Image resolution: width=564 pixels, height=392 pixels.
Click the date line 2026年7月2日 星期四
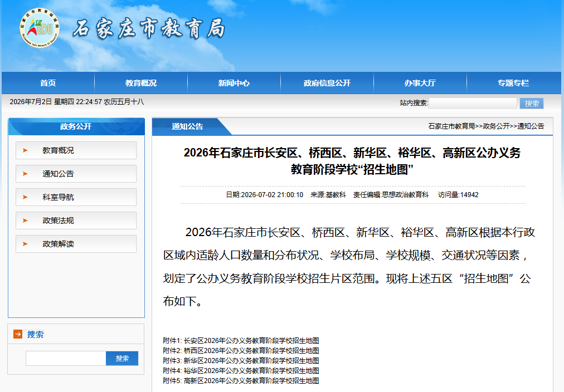click(x=76, y=102)
